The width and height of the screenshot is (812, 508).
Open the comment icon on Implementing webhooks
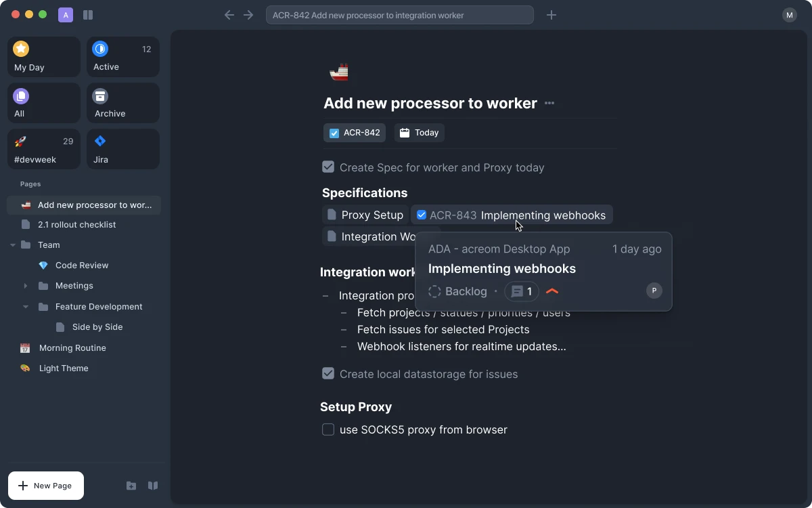[521, 291]
